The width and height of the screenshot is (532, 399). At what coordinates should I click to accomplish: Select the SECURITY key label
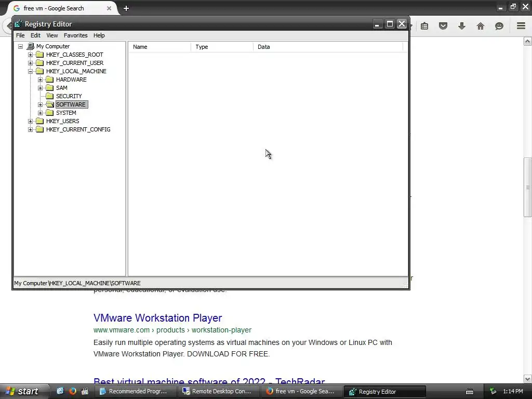[x=69, y=96]
